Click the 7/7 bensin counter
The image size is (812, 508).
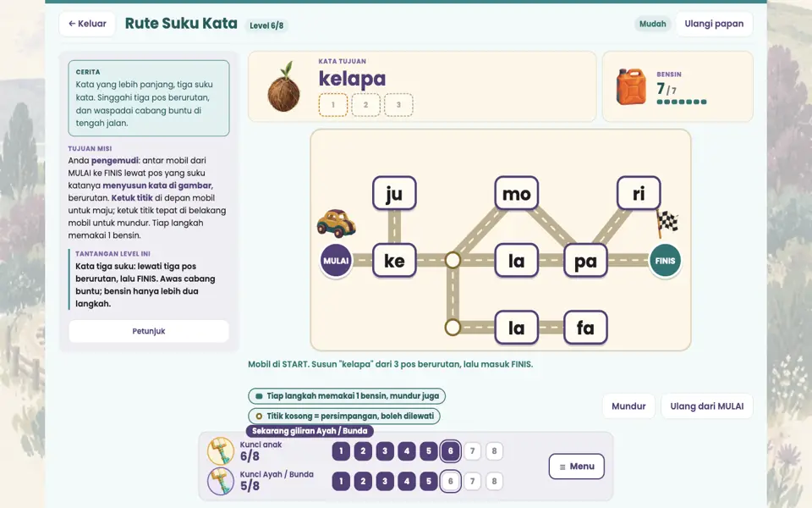[666, 89]
